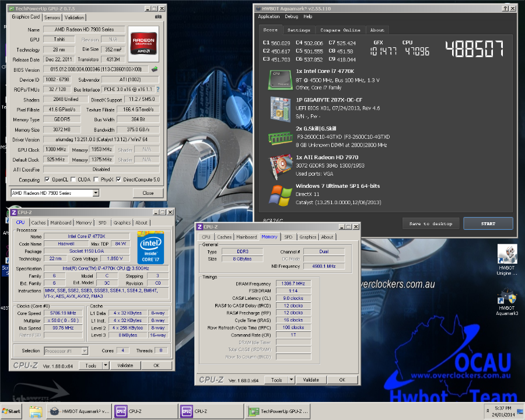The image size is (525, 420).
Task: Click the Radeon Graphics logo in GPU-Z
Action: pyautogui.click(x=143, y=44)
